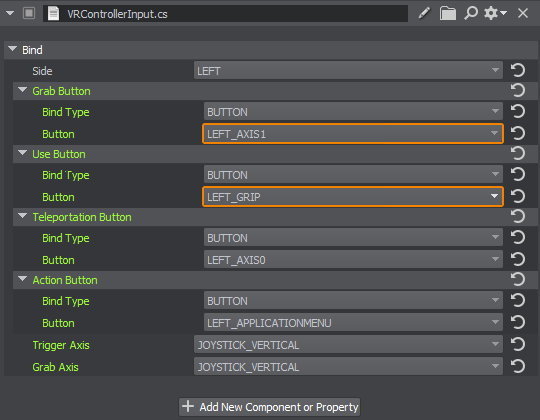Image resolution: width=540 pixels, height=420 pixels.
Task: Reset Grab Axis with its revert icon
Action: [518, 366]
